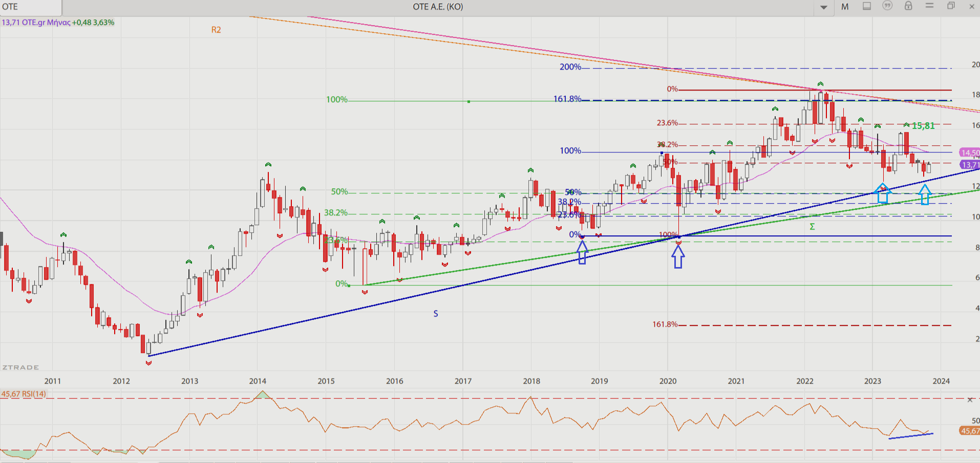The height and width of the screenshot is (463, 980).
Task: Select the green 50% Fibonacci label
Action: point(339,192)
